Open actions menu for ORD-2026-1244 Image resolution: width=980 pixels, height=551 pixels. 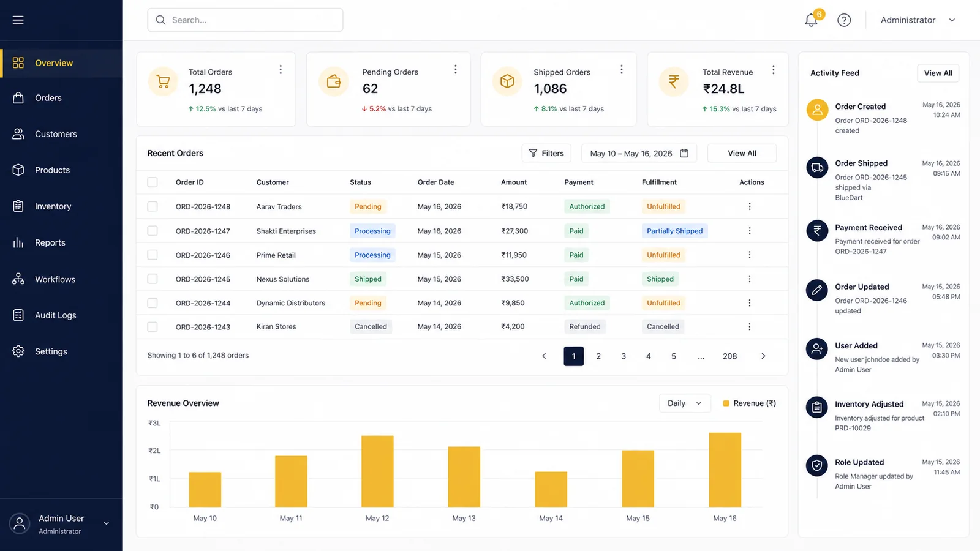click(x=750, y=303)
